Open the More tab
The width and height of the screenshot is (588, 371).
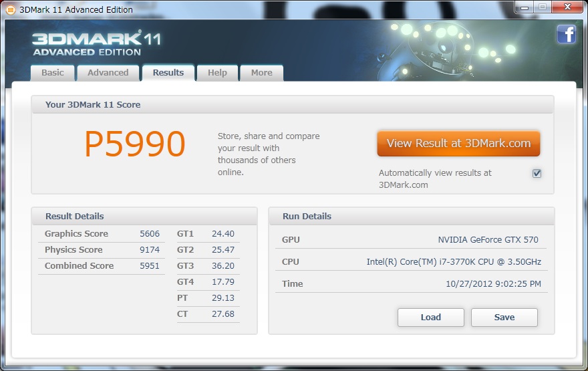pyautogui.click(x=262, y=73)
